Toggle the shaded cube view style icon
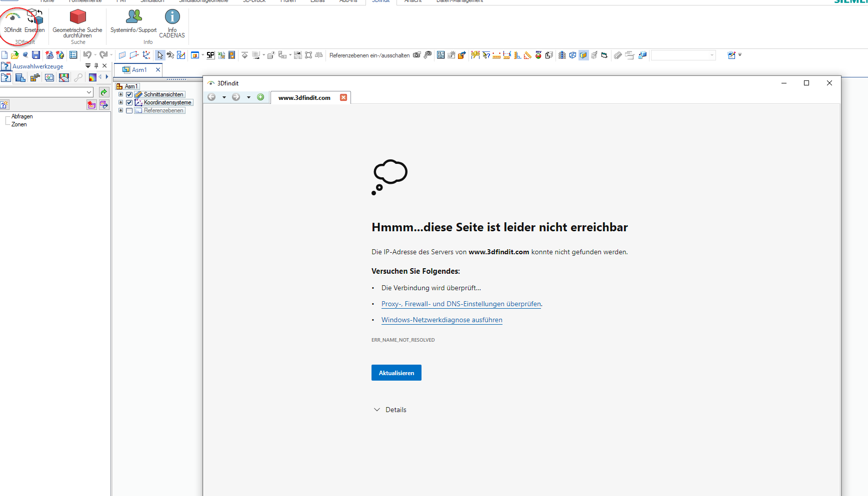Image resolution: width=868 pixels, height=496 pixels. tap(583, 55)
